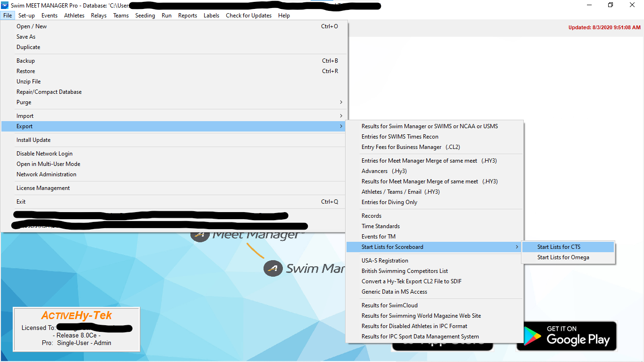Open the Help menu

pyautogui.click(x=284, y=16)
